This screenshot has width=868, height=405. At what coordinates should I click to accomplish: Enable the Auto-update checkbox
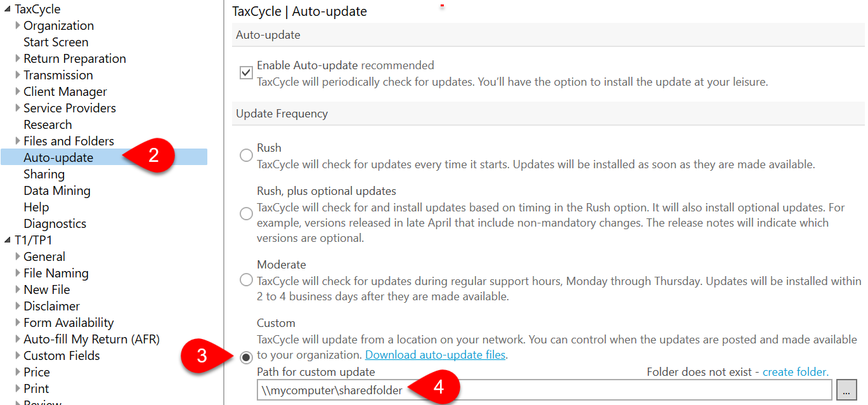[246, 72]
